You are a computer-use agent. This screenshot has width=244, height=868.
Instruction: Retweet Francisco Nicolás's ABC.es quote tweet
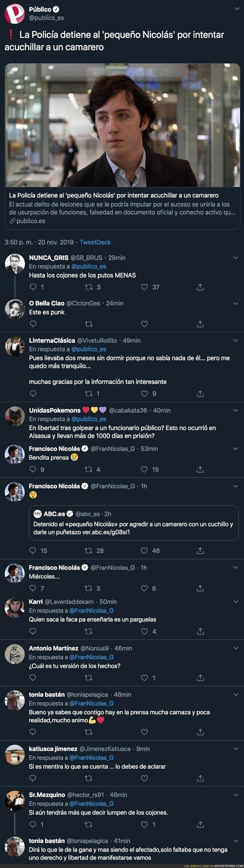click(89, 551)
